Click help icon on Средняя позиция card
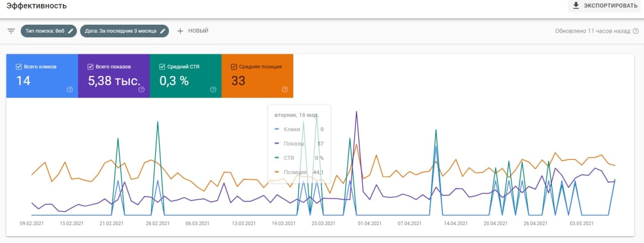Image resolution: width=644 pixels, height=243 pixels. click(x=285, y=90)
